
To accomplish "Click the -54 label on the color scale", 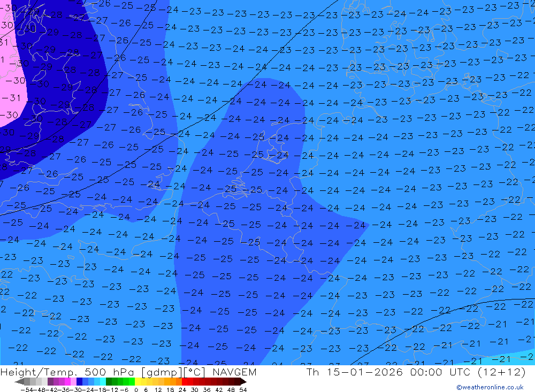I will [x=27, y=390].
